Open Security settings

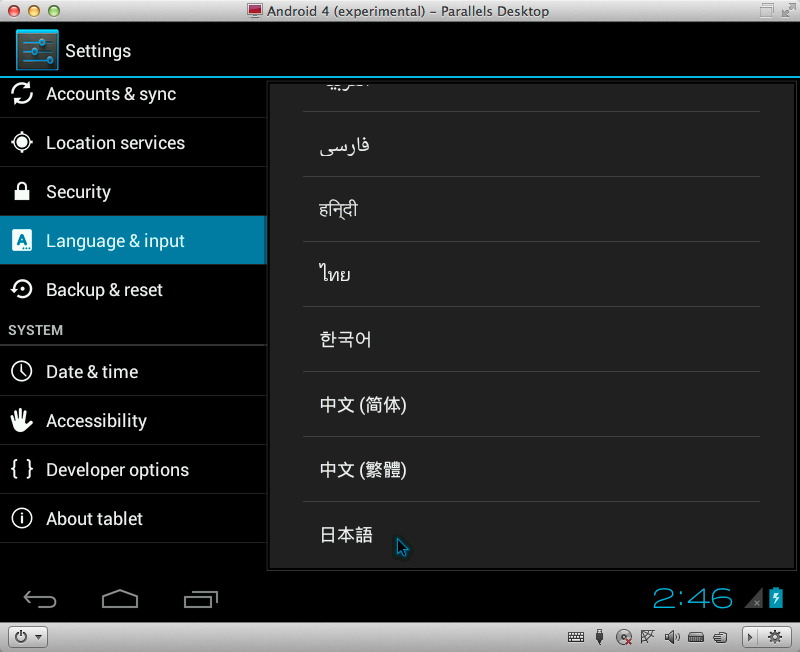coord(134,191)
